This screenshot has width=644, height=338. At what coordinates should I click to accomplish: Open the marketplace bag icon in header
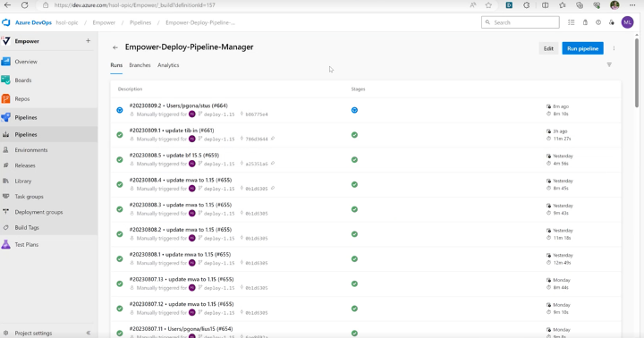click(585, 22)
